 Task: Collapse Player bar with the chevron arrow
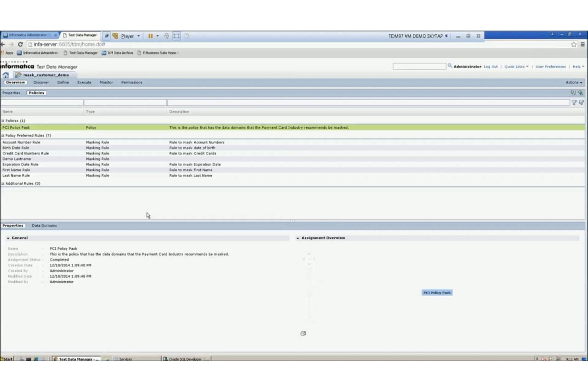447,36
